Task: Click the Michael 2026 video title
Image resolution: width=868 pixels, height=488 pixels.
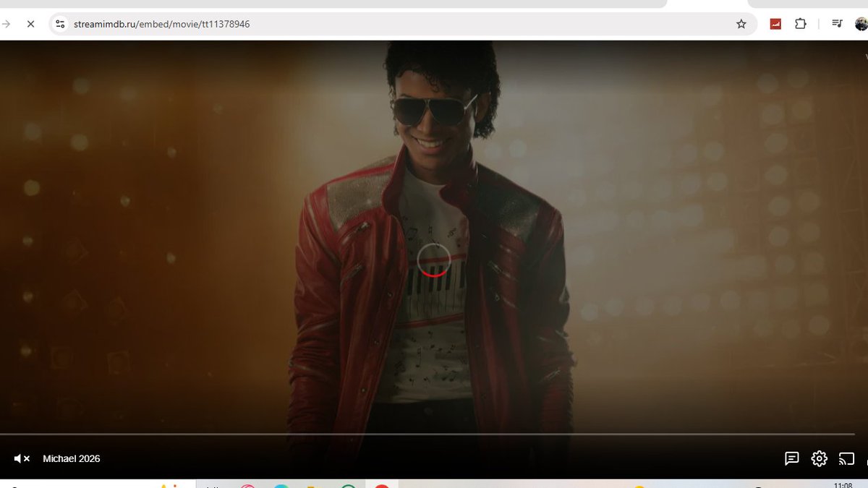Action: click(x=72, y=458)
